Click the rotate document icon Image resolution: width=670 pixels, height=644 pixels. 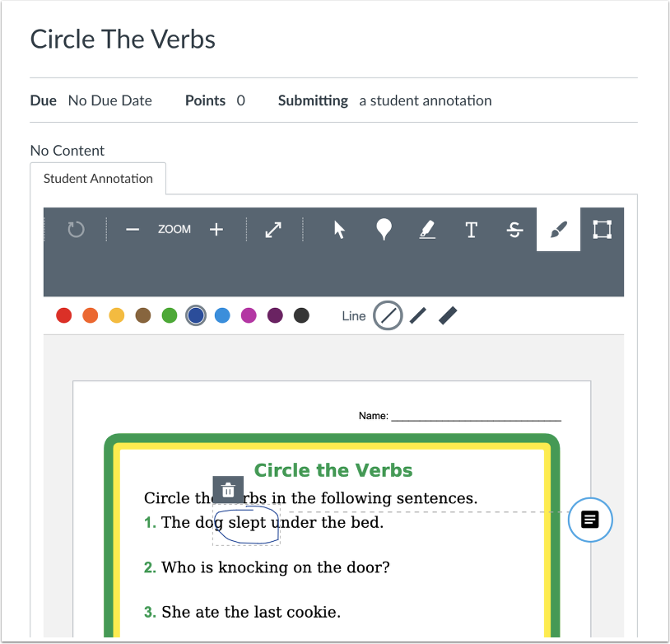pyautogui.click(x=76, y=230)
